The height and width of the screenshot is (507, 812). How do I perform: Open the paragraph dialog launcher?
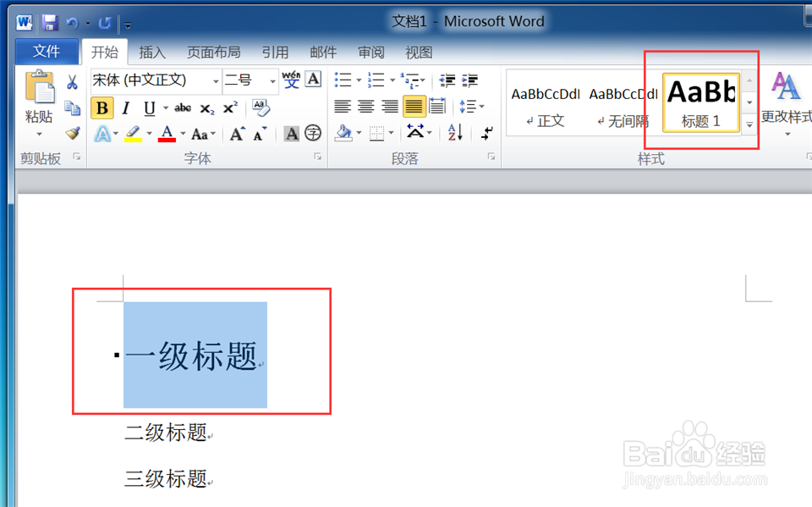(491, 157)
